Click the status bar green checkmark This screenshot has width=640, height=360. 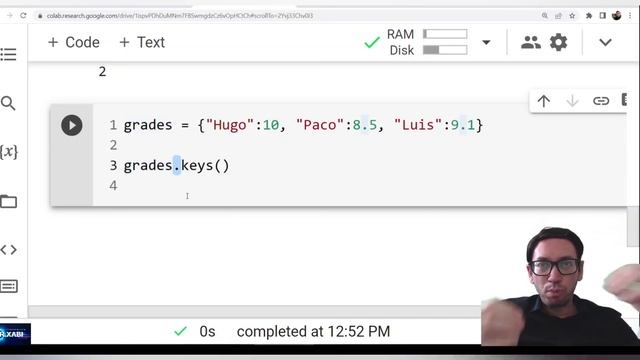click(180, 331)
